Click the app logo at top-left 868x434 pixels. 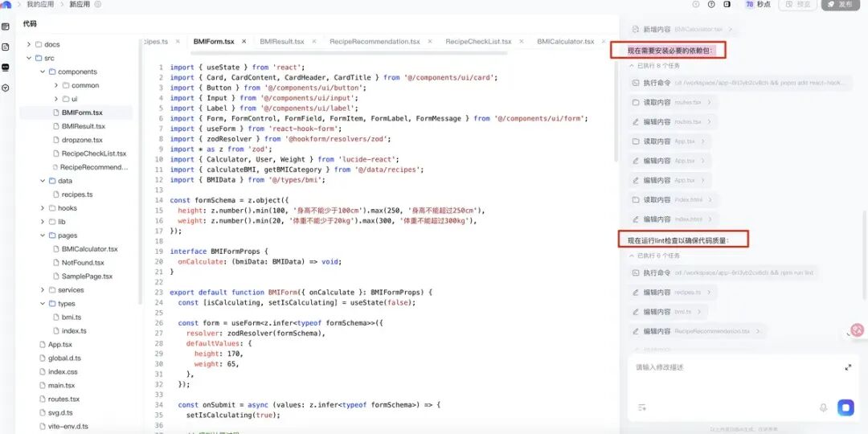(x=6, y=4)
